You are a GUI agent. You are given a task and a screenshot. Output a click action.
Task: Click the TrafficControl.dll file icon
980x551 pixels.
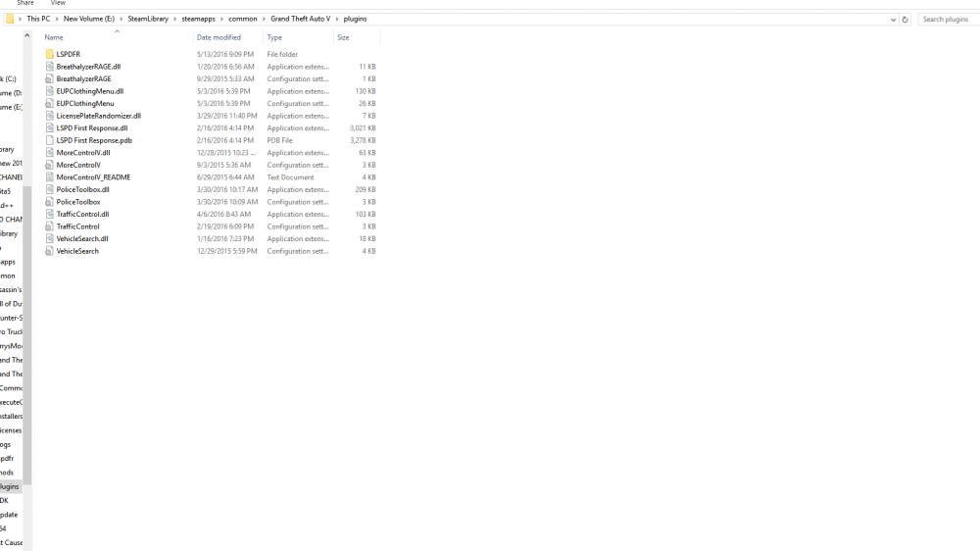(49, 214)
